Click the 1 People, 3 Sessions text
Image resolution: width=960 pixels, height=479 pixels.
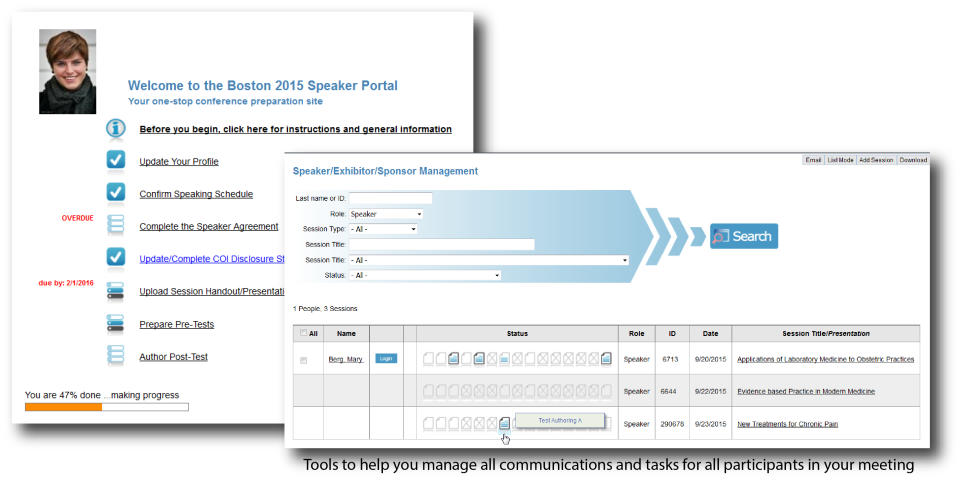pyautogui.click(x=326, y=308)
